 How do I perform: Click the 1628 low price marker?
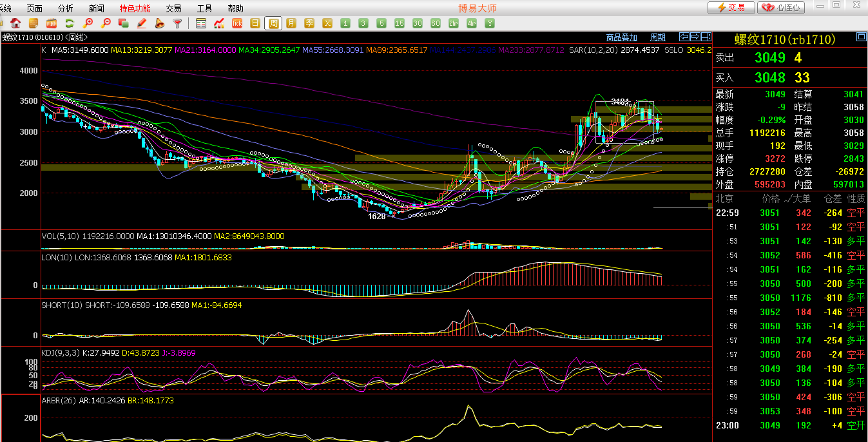pyautogui.click(x=377, y=216)
